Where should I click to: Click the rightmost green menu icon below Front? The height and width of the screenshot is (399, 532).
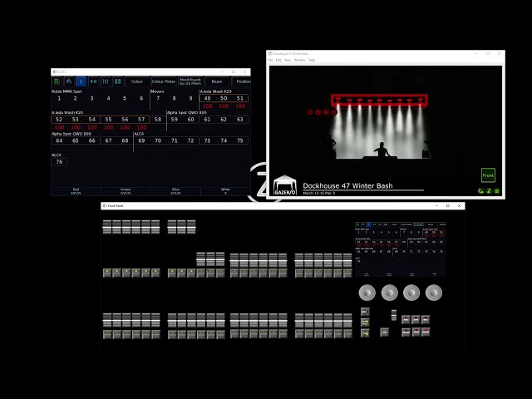497,191
